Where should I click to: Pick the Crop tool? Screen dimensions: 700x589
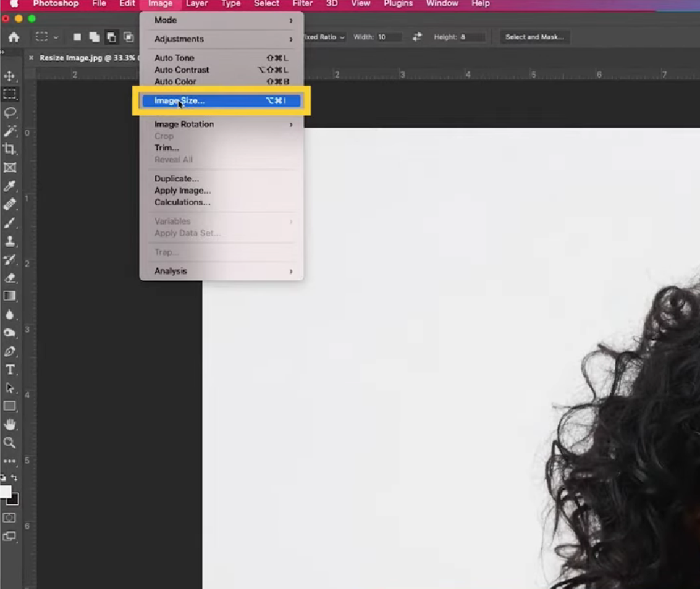point(9,149)
